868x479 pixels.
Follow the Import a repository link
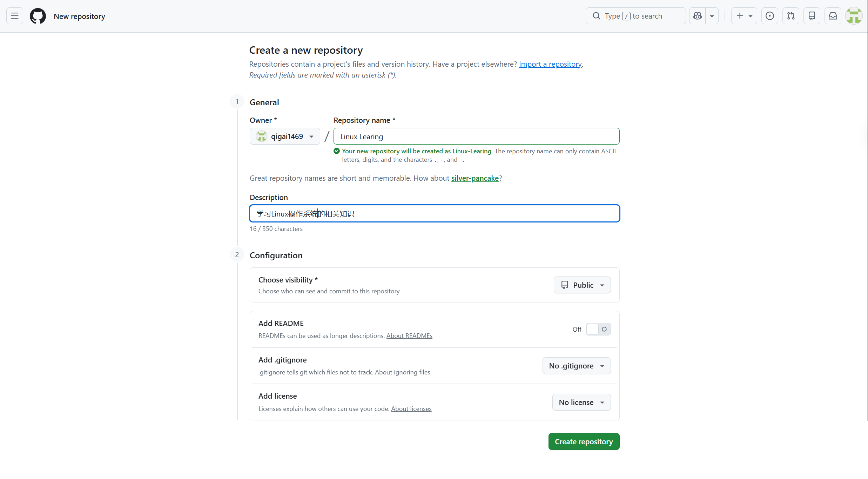pyautogui.click(x=550, y=64)
